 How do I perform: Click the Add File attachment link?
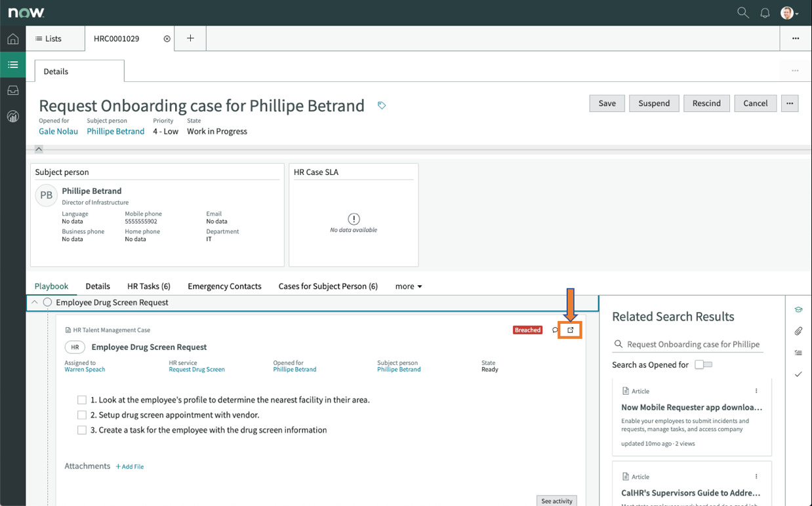click(x=130, y=467)
